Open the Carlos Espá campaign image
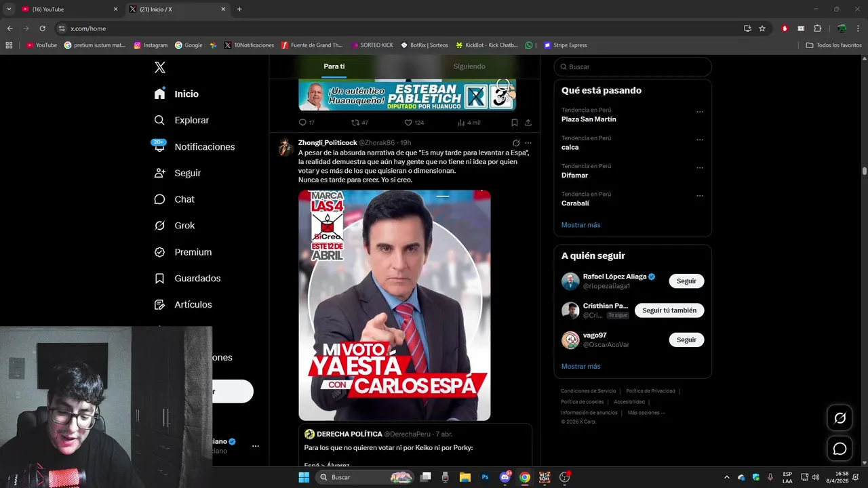Image resolution: width=868 pixels, height=488 pixels. [395, 305]
